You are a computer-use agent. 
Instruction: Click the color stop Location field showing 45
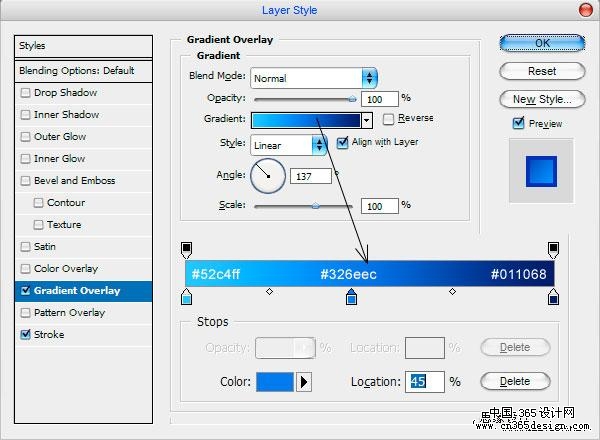[425, 381]
